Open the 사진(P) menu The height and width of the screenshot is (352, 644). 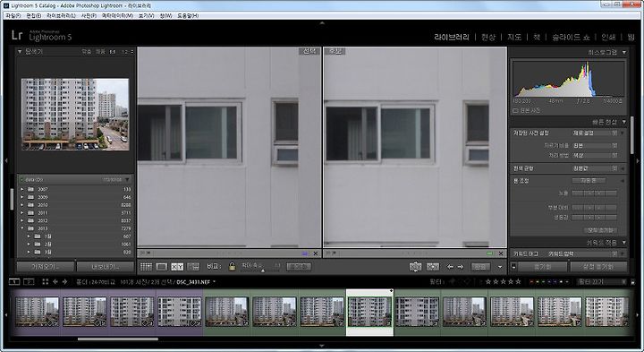tap(89, 15)
